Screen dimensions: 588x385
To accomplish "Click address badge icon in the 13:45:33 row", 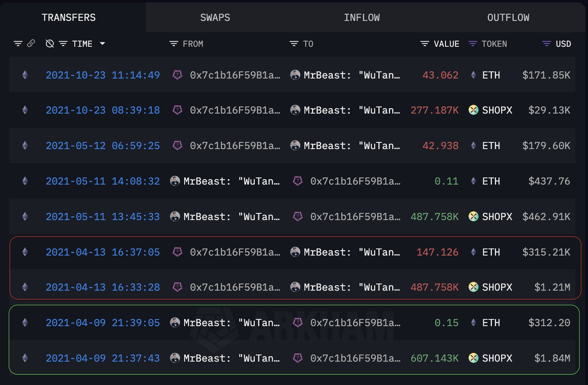I will 298,217.
